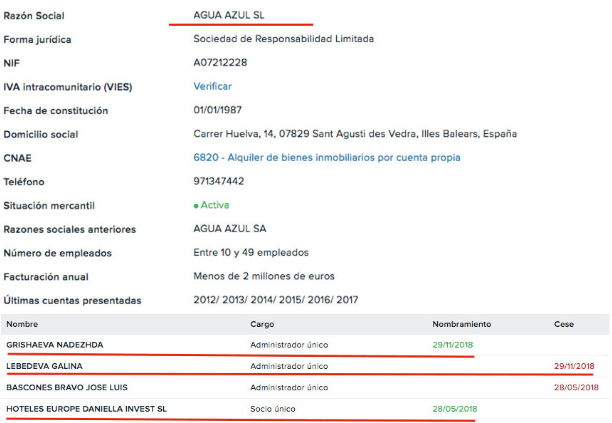612x423 pixels.
Task: Select the GRISHAEVA NADEZHDA name entry
Action: tap(55, 345)
